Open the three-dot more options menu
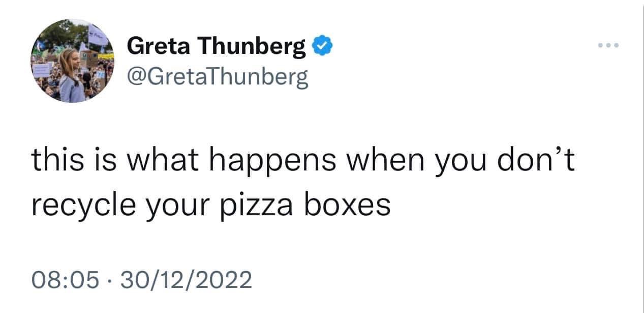The image size is (644, 313). [609, 46]
